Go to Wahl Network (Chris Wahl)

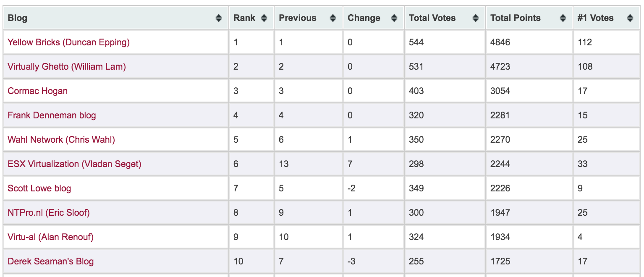[x=61, y=140]
